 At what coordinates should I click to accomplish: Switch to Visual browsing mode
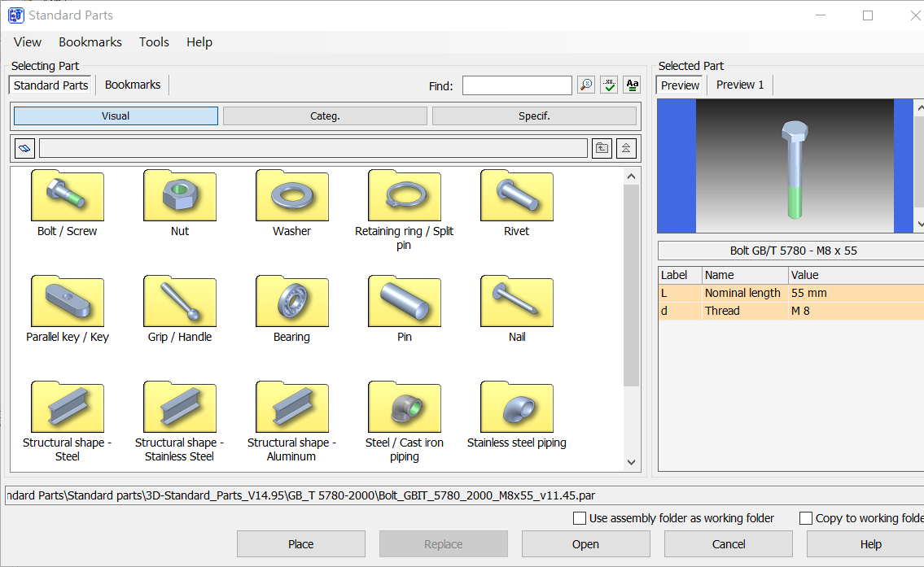coord(116,116)
